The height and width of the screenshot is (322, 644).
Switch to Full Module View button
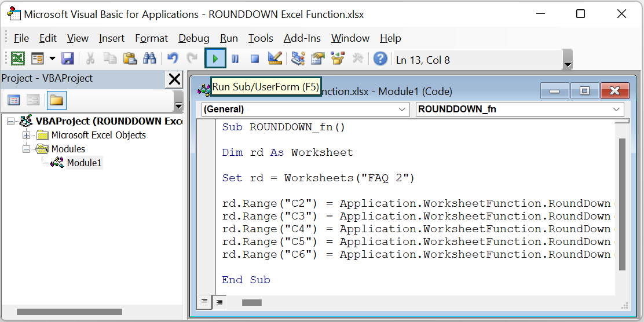pos(219,302)
